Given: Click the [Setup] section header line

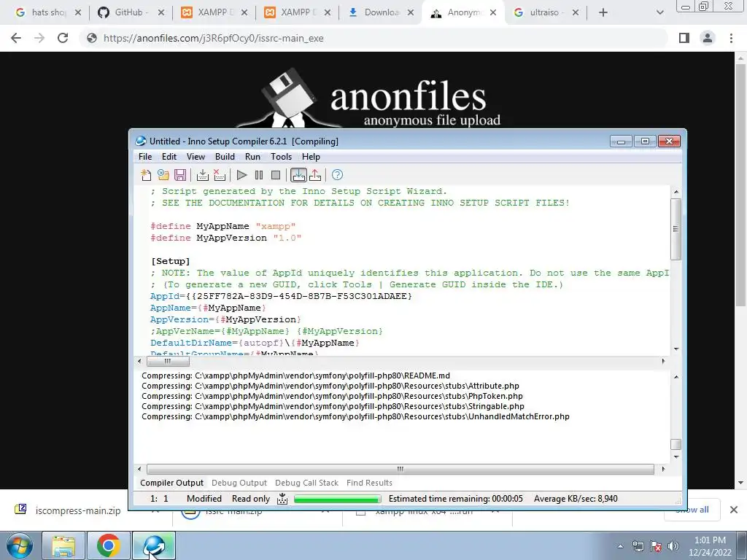Looking at the screenshot, I should [171, 262].
